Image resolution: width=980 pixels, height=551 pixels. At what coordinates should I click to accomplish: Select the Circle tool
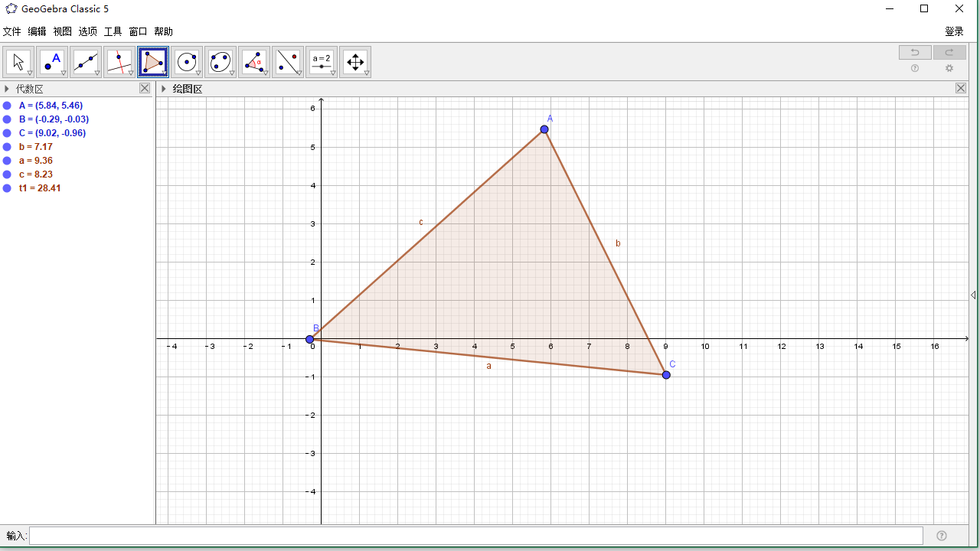pyautogui.click(x=186, y=61)
